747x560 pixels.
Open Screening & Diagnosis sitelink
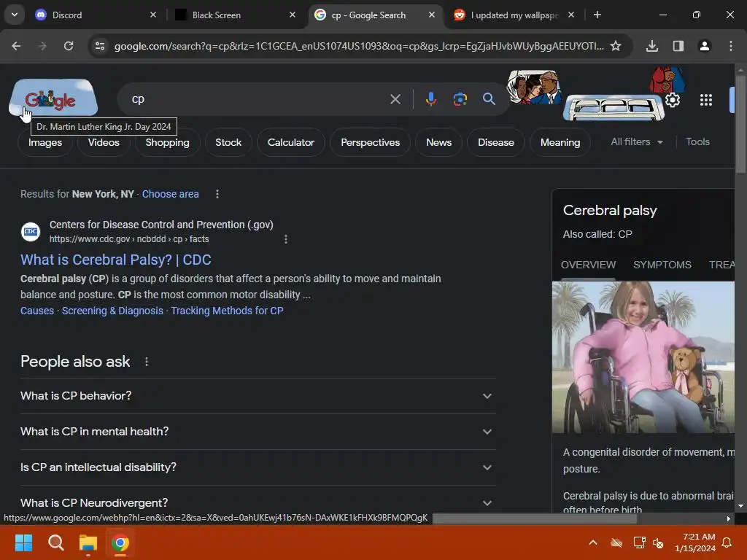tap(112, 311)
